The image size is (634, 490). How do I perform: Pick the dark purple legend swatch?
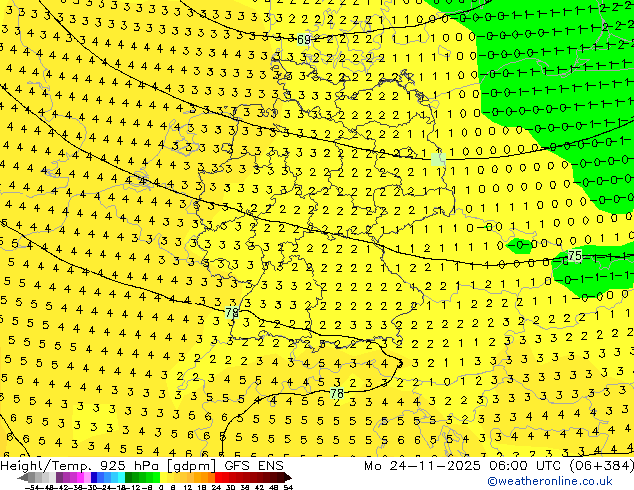[59, 477]
